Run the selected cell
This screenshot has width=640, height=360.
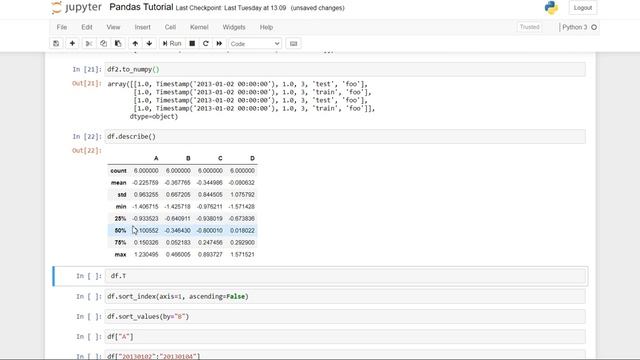(172, 43)
